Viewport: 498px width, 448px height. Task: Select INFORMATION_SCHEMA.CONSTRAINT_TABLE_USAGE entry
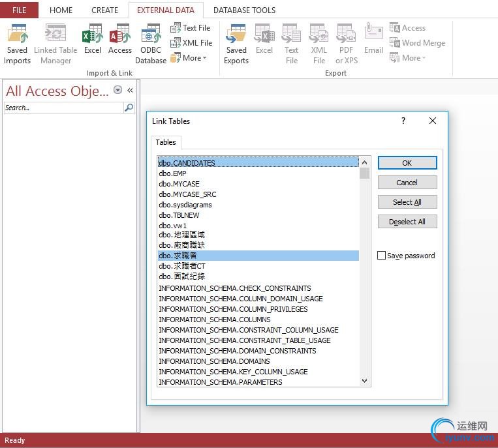pyautogui.click(x=258, y=340)
